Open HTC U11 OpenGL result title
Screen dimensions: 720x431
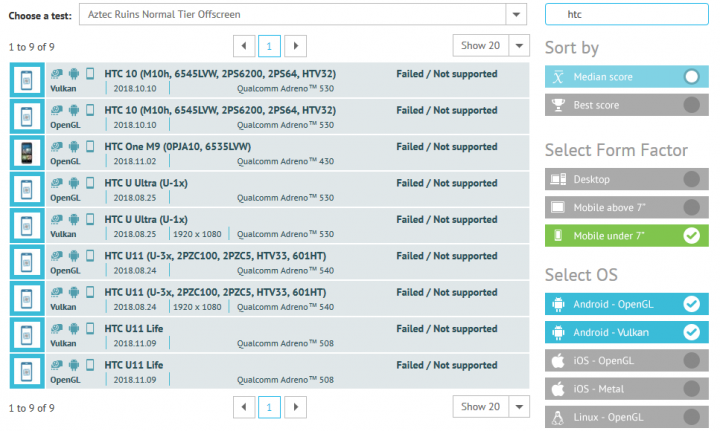tap(215, 256)
